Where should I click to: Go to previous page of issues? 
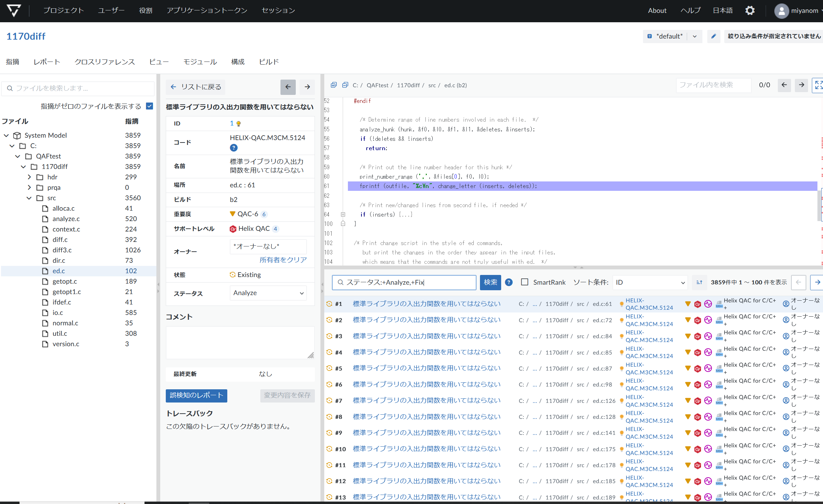tap(798, 282)
